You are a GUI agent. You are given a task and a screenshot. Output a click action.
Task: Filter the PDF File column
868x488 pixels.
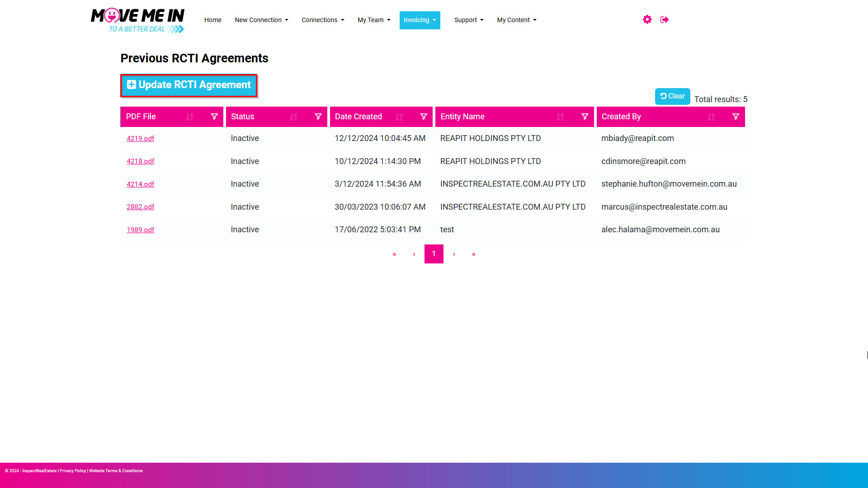tap(214, 117)
